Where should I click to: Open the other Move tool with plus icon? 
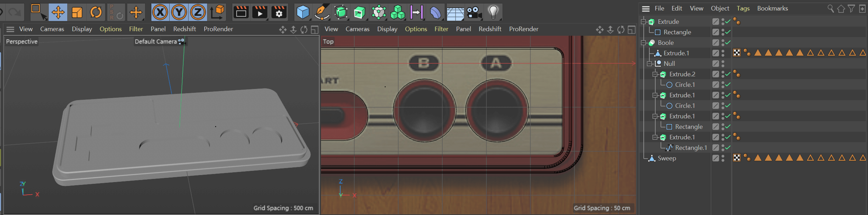pyautogui.click(x=136, y=12)
